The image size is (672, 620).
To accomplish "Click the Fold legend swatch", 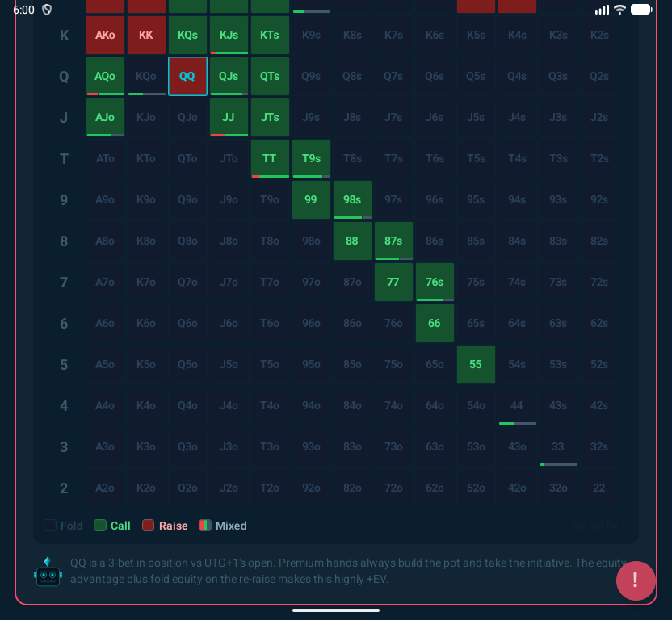I will tap(50, 526).
